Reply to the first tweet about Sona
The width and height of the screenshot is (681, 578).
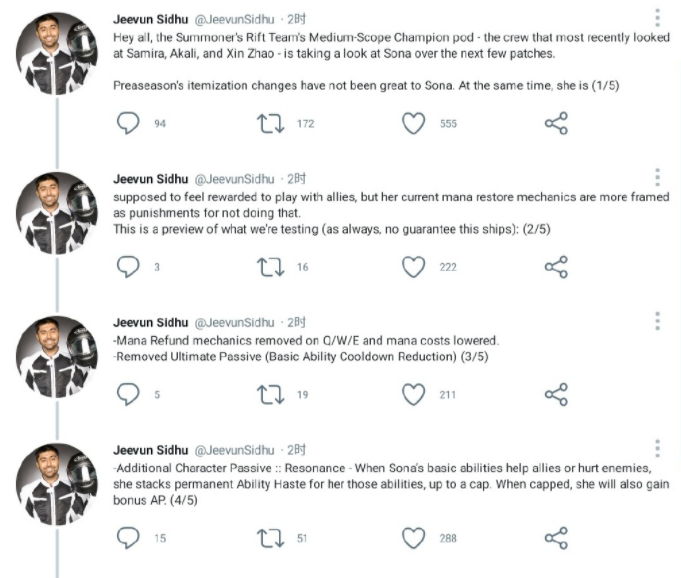[x=127, y=123]
